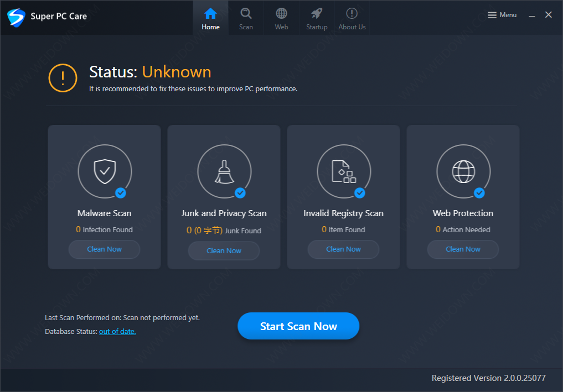The width and height of the screenshot is (563, 392).
Task: Start the scan with Start Scan Now
Action: (x=298, y=326)
